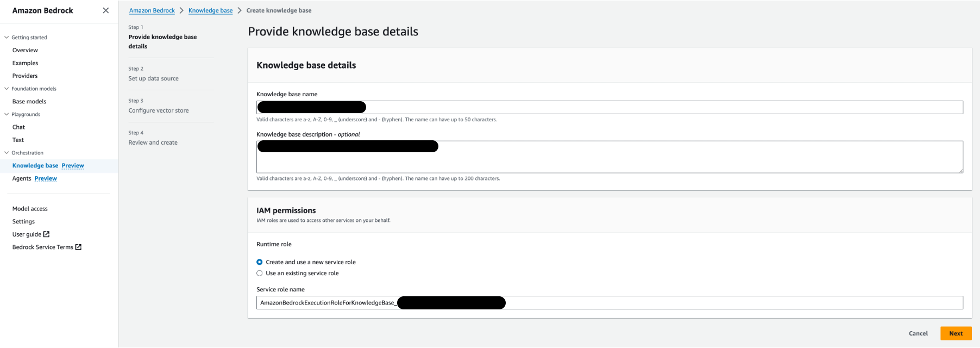Grab the description textarea resize handle
The width and height of the screenshot is (980, 348).
pos(960,171)
